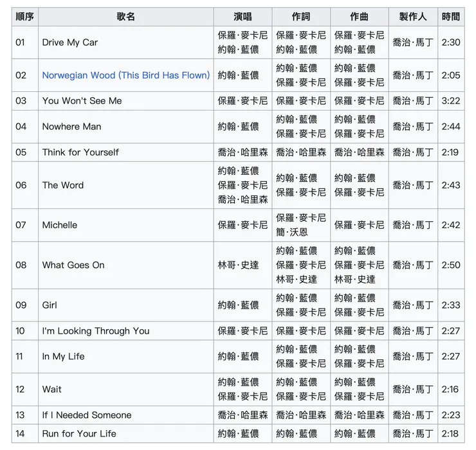The height and width of the screenshot is (450, 476).
Task: Click the 3:22 duration cell
Action: [x=451, y=101]
